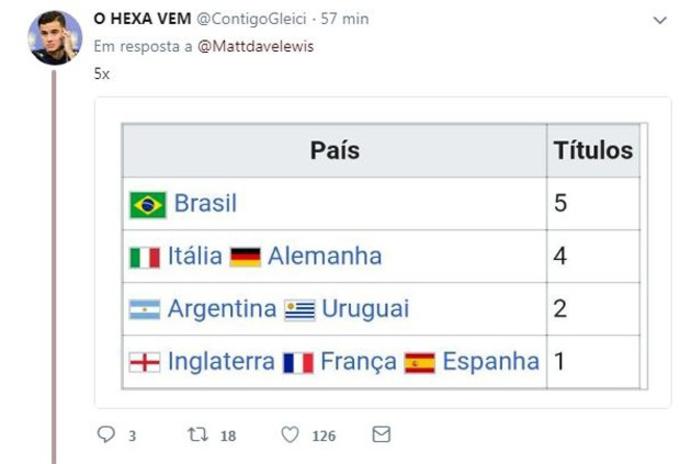Open O HEXA VEM profile avatar
This screenshot has height=464, width=680.
point(55,38)
